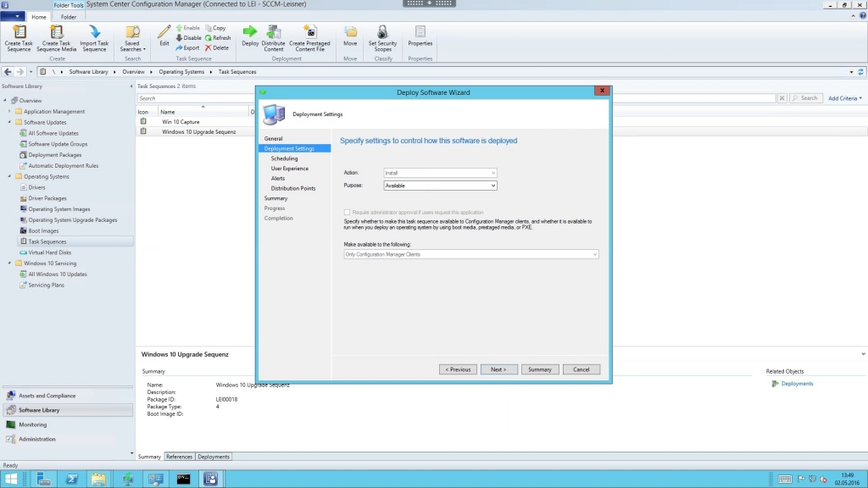Go to General wizard step
Viewport: 868px width, 488px height.
[x=274, y=138]
